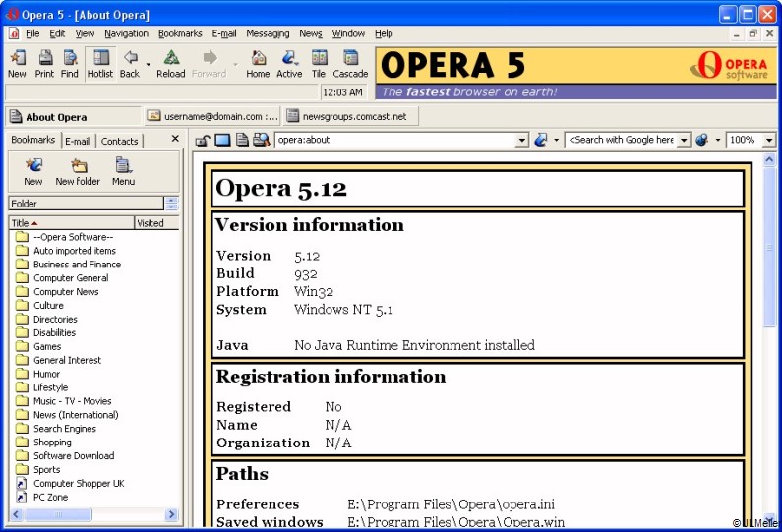This screenshot has width=782, height=532.
Task: Cascade windows with the Cascade icon
Action: tap(350, 64)
